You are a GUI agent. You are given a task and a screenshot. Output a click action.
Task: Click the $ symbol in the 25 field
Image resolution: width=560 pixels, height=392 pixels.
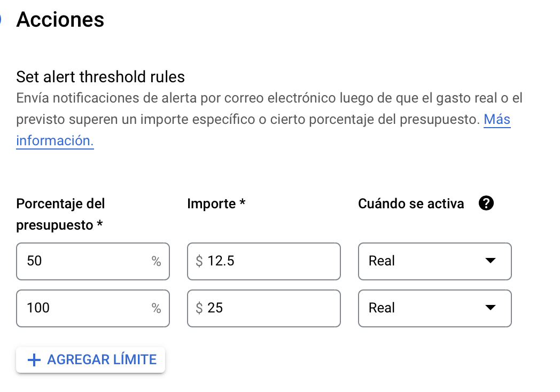point(199,308)
